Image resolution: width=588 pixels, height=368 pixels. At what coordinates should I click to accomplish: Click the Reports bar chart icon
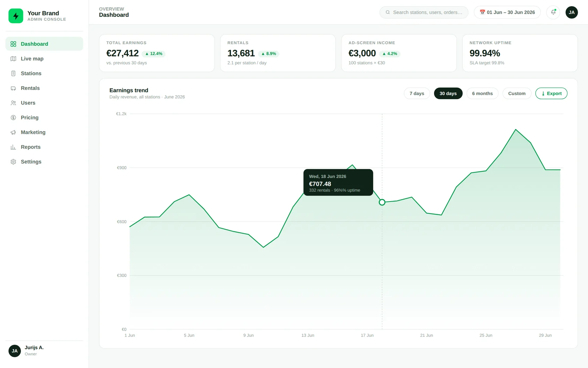(13, 147)
